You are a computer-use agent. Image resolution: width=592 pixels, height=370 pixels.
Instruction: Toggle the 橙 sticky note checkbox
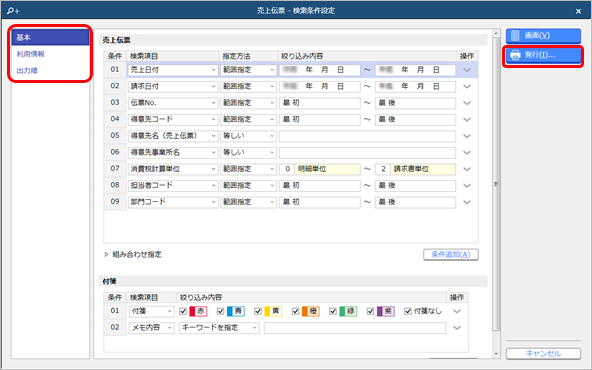click(x=296, y=311)
